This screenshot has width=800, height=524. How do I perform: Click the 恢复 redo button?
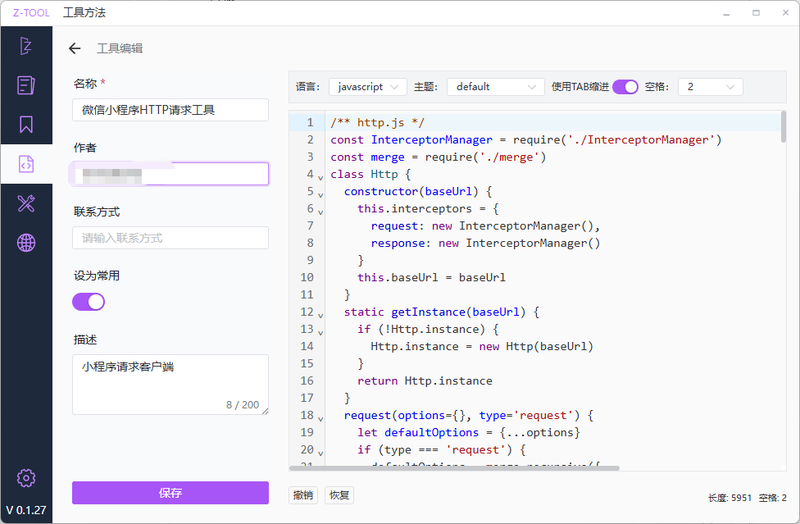tap(339, 495)
